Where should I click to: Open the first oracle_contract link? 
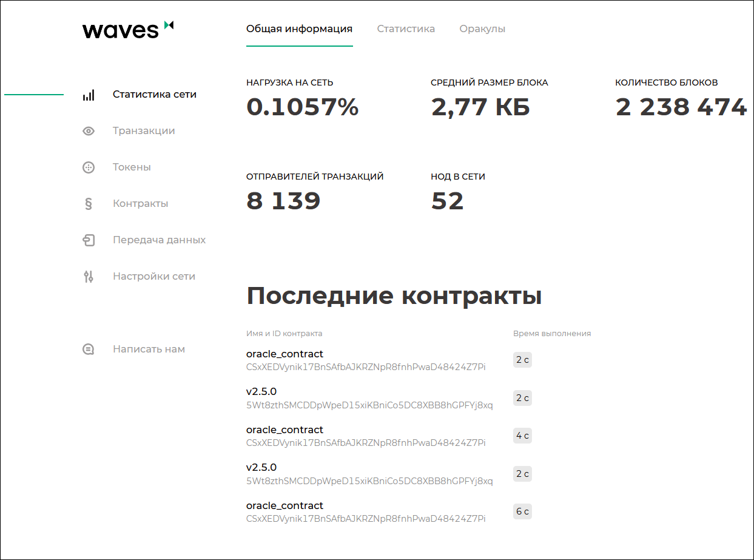coord(284,354)
